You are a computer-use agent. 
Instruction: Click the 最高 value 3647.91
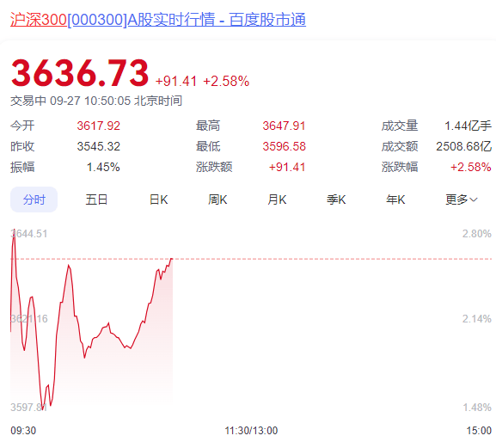coord(284,126)
